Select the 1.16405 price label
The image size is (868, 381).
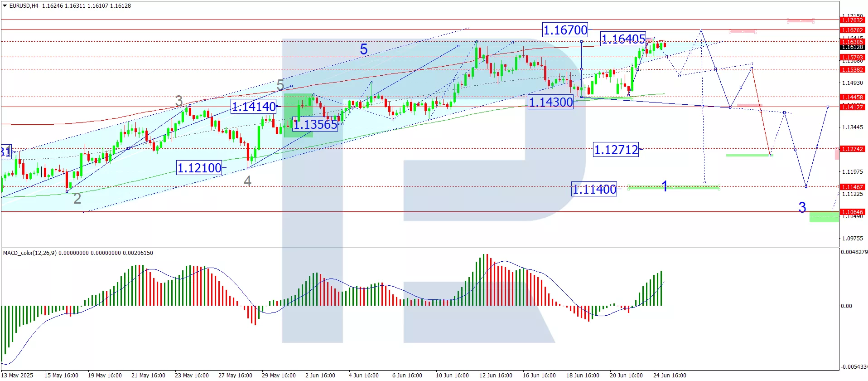(x=623, y=39)
